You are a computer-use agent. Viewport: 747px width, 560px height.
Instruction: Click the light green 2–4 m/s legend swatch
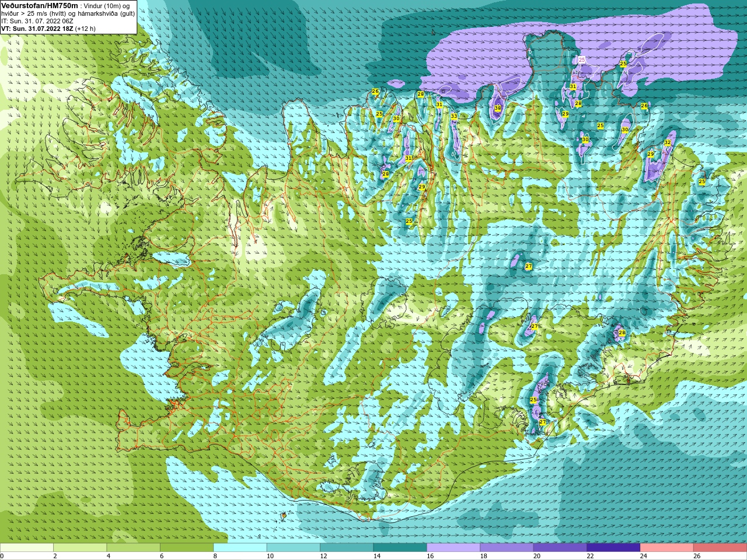coord(80,547)
